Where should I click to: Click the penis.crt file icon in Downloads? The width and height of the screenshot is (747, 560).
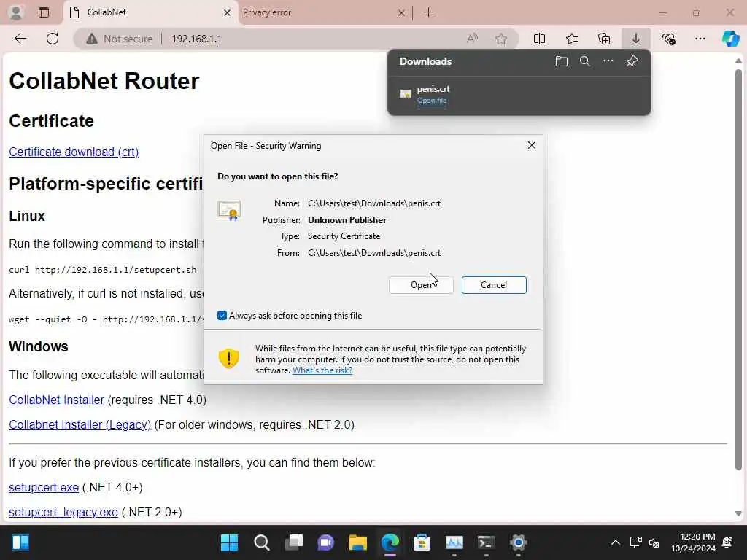(x=406, y=94)
